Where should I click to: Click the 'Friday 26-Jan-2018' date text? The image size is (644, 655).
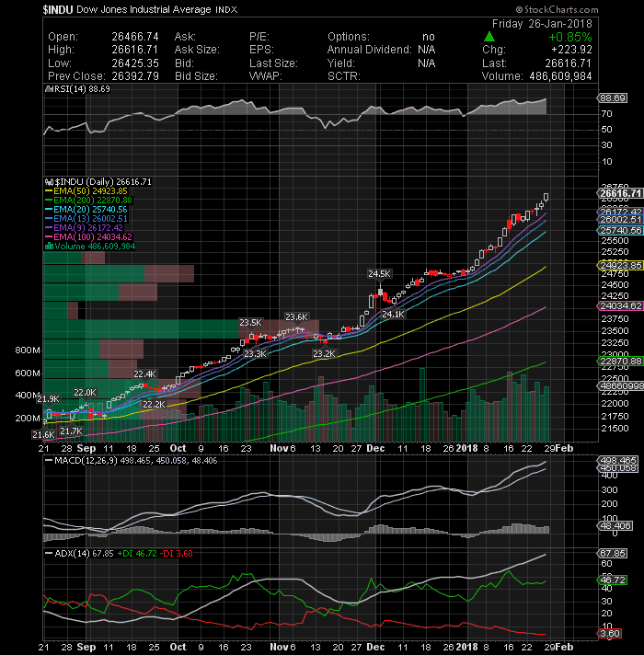pyautogui.click(x=542, y=24)
